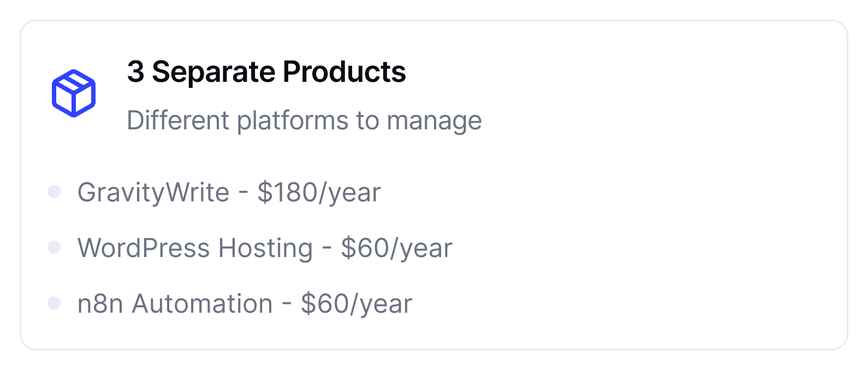Click the "Different platforms to manage" subtitle

(x=304, y=120)
